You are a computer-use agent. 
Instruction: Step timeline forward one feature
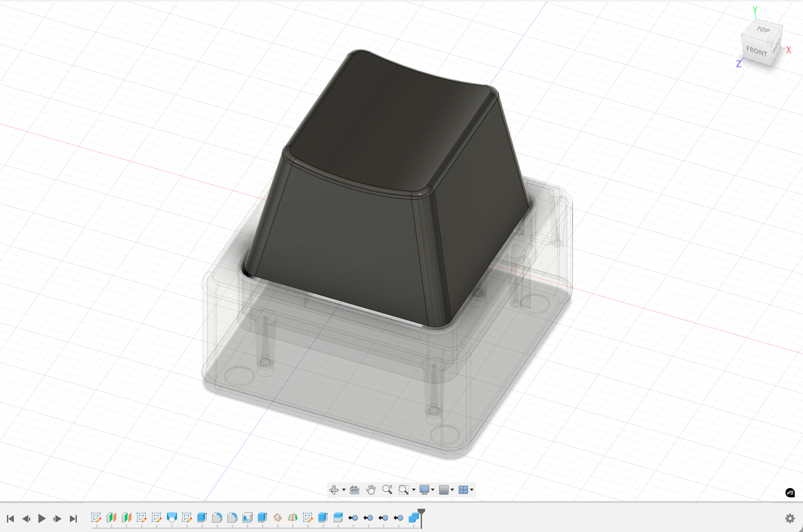57,518
